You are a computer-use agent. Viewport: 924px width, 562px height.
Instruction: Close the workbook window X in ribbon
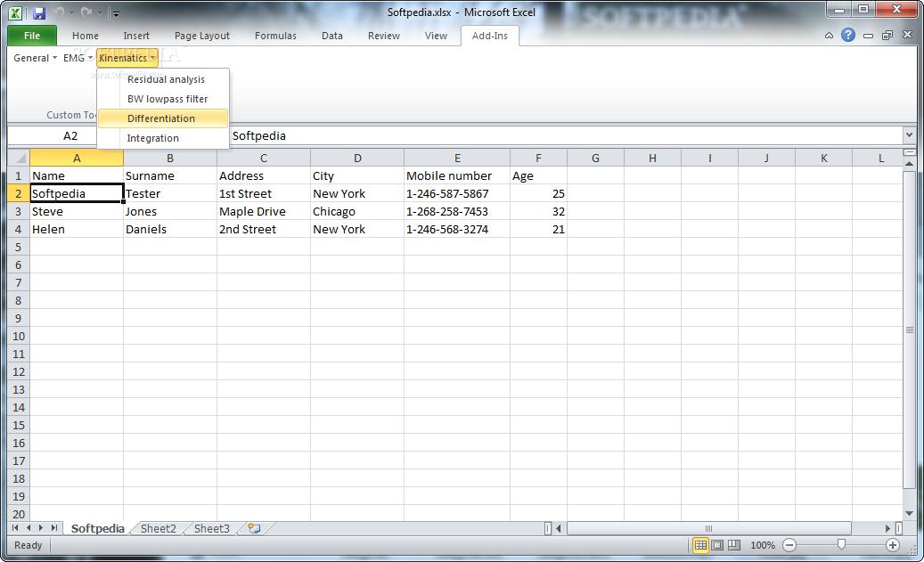pyautogui.click(x=907, y=36)
